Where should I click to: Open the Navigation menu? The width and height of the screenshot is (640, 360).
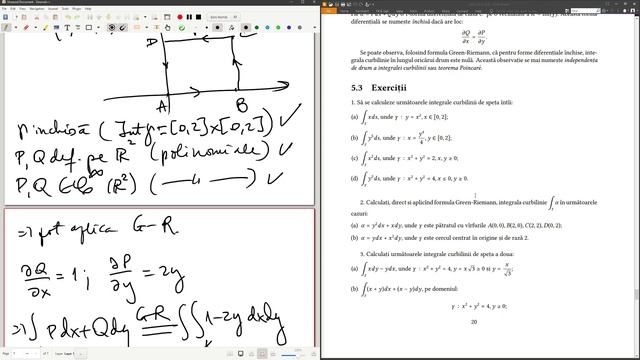coord(37,9)
